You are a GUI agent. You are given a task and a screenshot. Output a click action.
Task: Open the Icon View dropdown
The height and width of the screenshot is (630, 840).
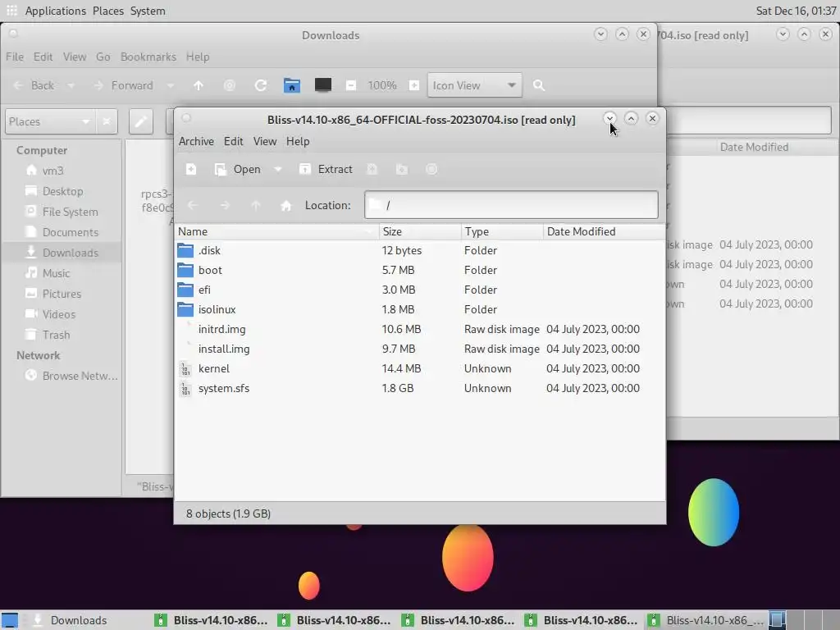coord(475,85)
